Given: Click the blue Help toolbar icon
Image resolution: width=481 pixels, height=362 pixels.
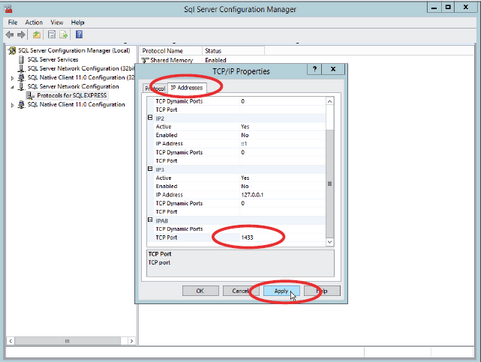Looking at the screenshot, I should (x=79, y=34).
